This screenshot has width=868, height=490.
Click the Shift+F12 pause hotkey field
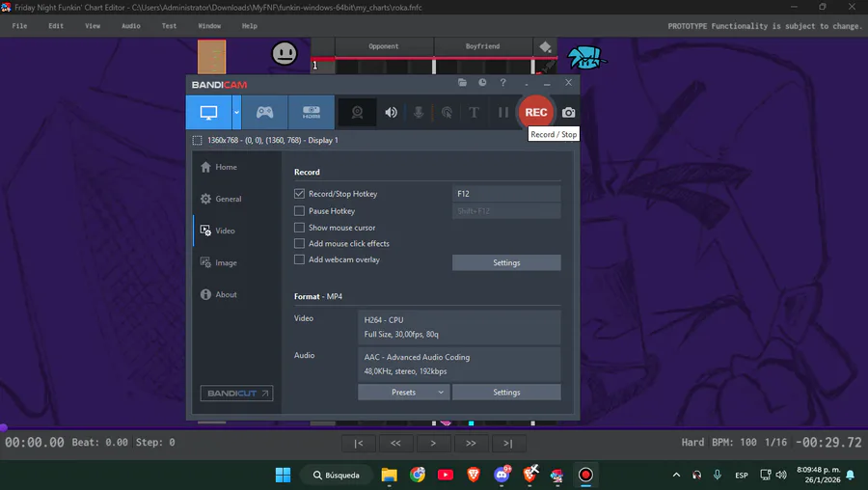point(506,211)
